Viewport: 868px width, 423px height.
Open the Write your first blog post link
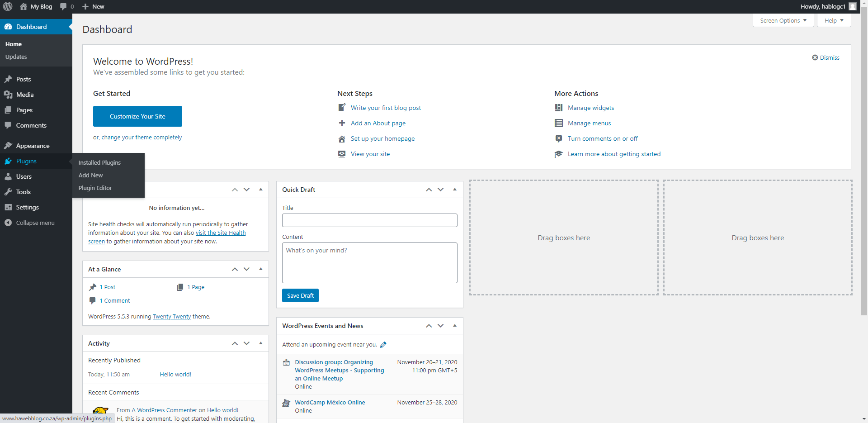(386, 108)
